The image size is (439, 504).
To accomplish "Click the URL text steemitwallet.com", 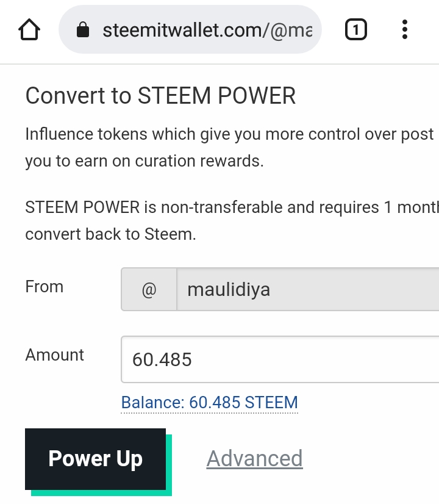I will [182, 31].
